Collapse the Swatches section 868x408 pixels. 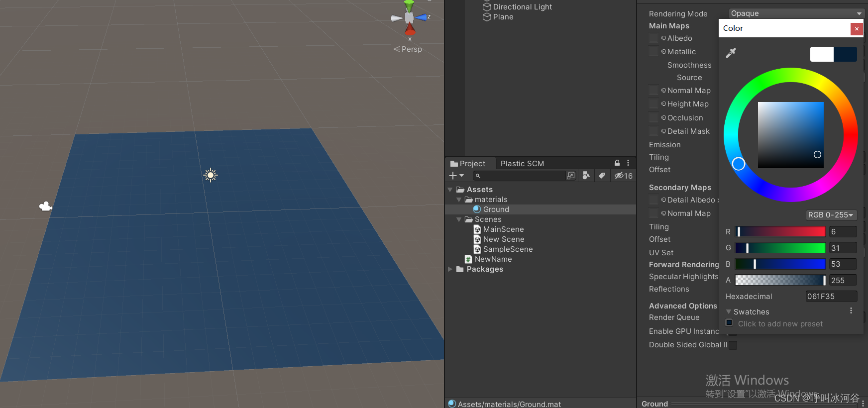point(729,312)
